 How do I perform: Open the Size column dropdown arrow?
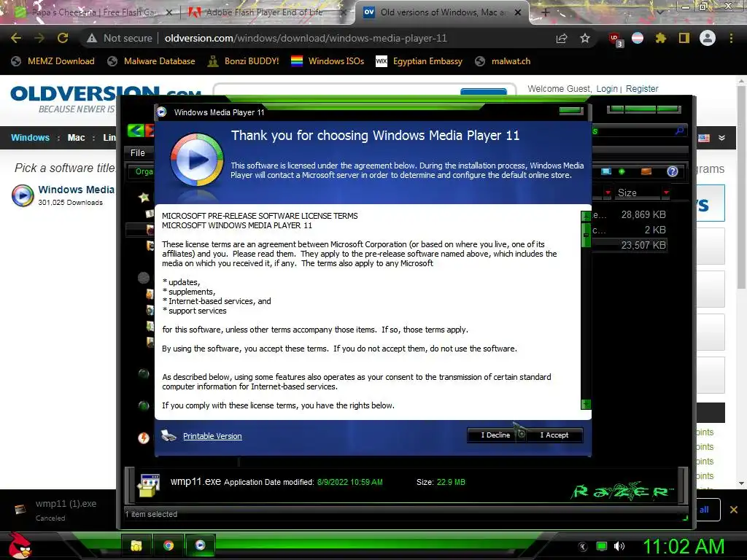pos(666,192)
